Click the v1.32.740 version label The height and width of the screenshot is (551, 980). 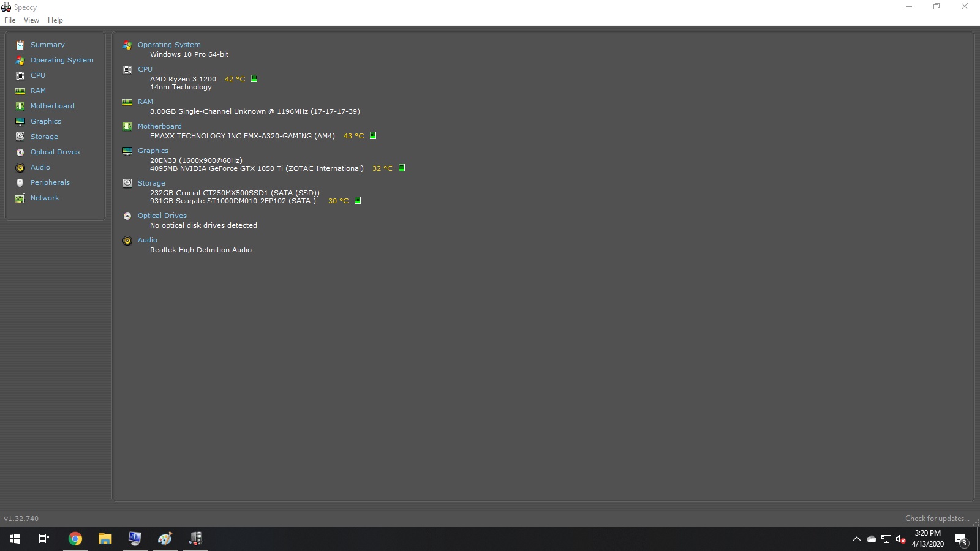[x=21, y=519]
